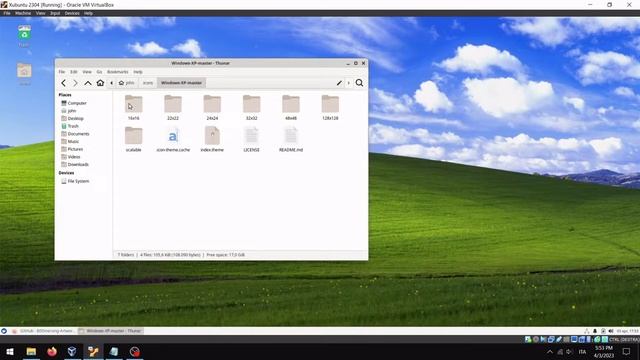Click the Windows Start button
This screenshot has height=360, width=640.
click(x=10, y=351)
